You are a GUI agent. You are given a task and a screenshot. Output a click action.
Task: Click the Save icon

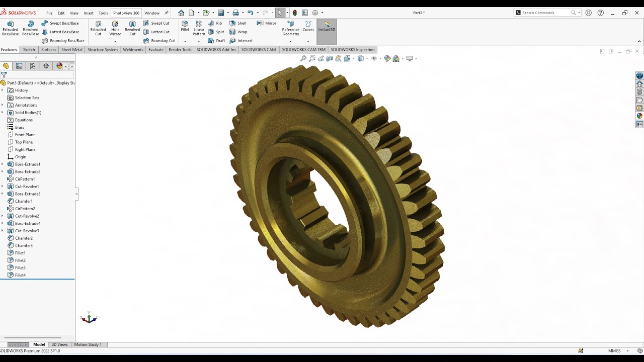pyautogui.click(x=221, y=13)
